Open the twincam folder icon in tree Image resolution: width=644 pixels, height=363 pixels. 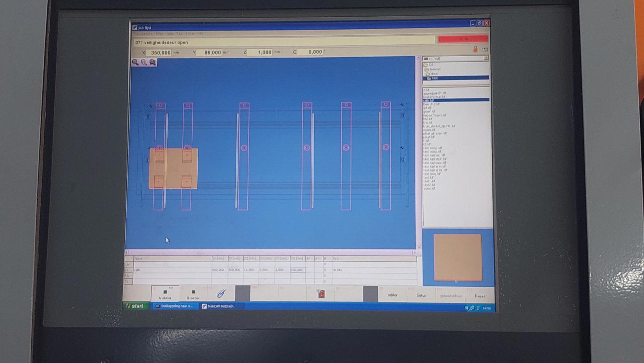427,69
